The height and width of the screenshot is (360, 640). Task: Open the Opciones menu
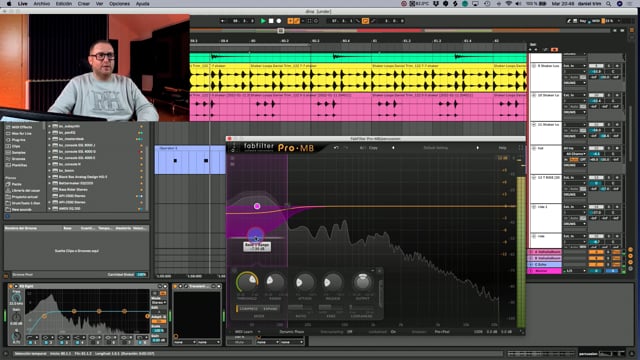tap(119, 4)
